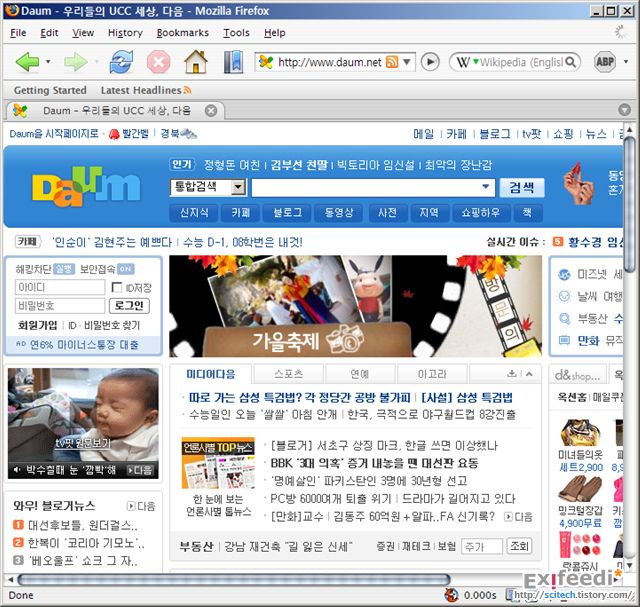The height and width of the screenshot is (607, 640).
Task: Switch to the 스포츠 news tab
Action: 289,374
